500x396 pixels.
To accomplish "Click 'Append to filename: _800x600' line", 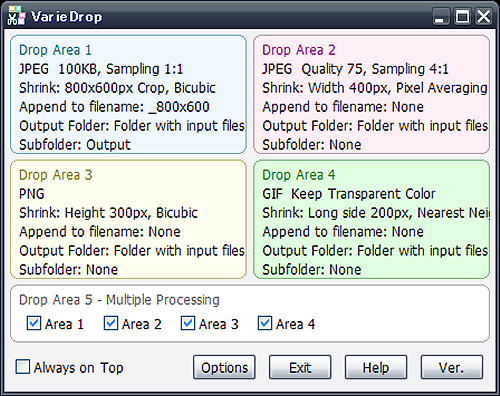I will click(114, 107).
